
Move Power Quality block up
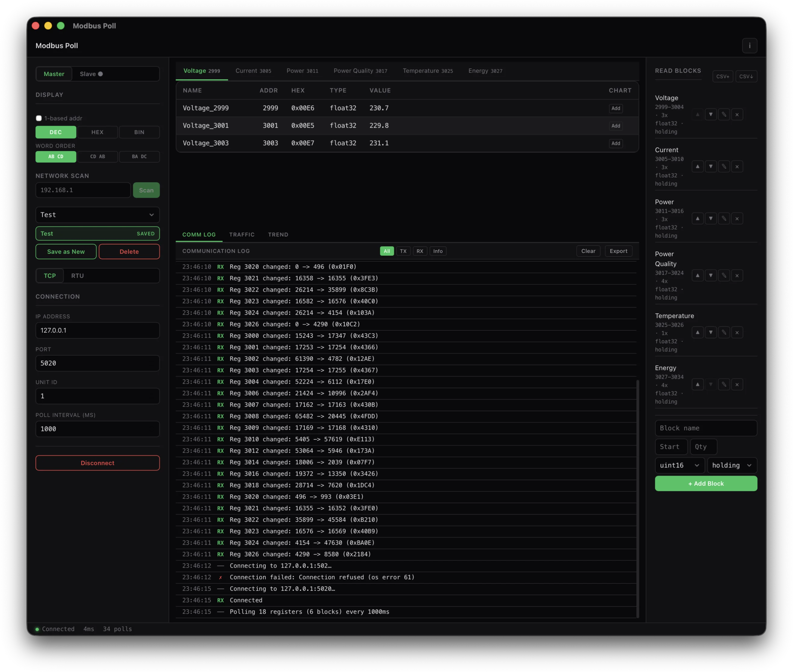click(697, 276)
